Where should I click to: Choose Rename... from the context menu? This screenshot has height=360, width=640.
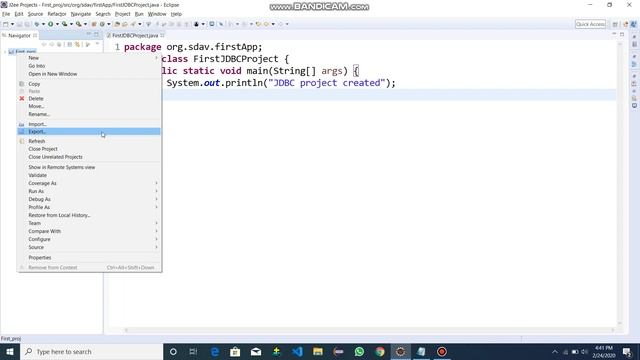89,114
